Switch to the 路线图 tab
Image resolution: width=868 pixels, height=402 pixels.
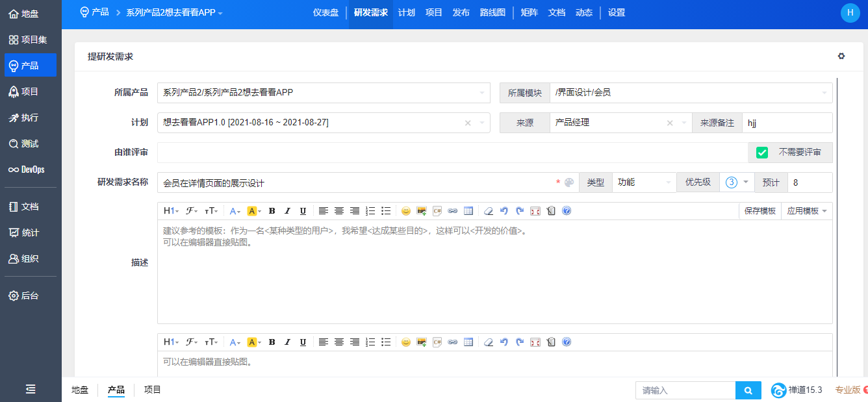pyautogui.click(x=492, y=13)
